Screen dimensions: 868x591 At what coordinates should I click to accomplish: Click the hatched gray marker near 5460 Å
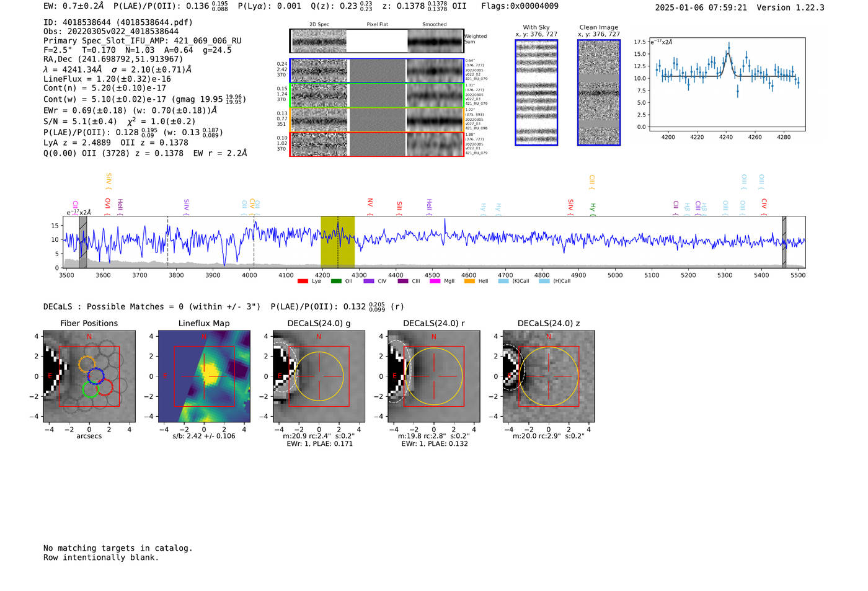[x=784, y=242]
